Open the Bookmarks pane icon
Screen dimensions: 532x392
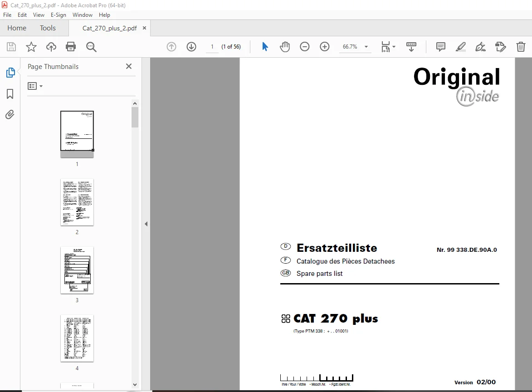pyautogui.click(x=10, y=94)
